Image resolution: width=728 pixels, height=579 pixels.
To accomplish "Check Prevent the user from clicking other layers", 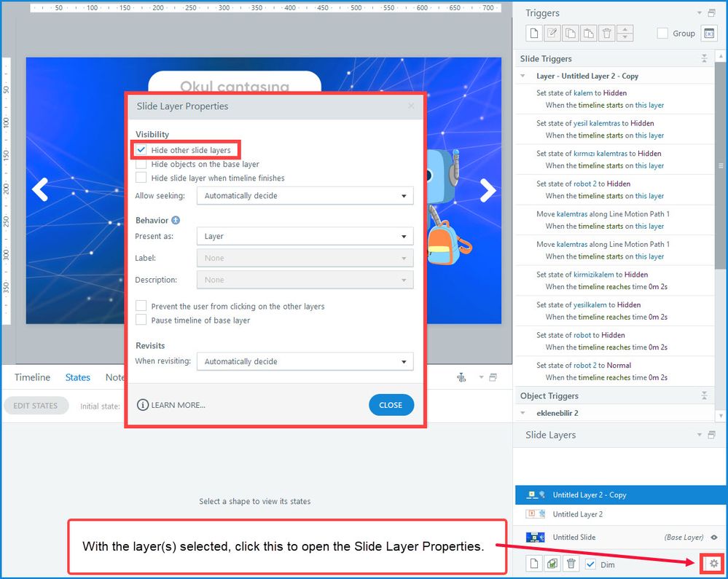I will point(141,306).
